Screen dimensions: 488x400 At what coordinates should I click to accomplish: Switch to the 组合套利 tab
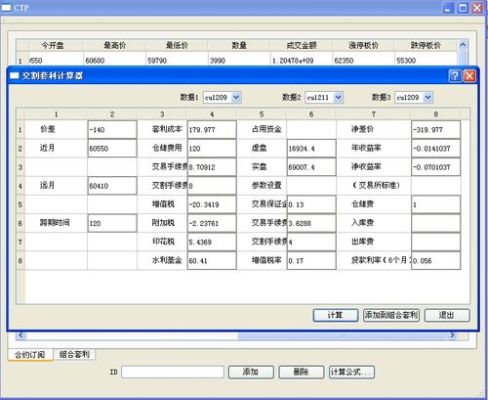pos(74,354)
